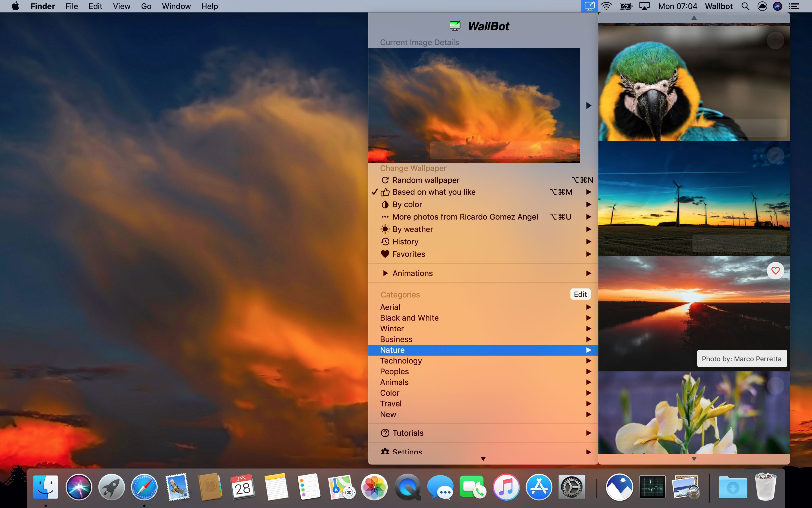812x508 pixels.
Task: Open the Animals category
Action: [483, 382]
